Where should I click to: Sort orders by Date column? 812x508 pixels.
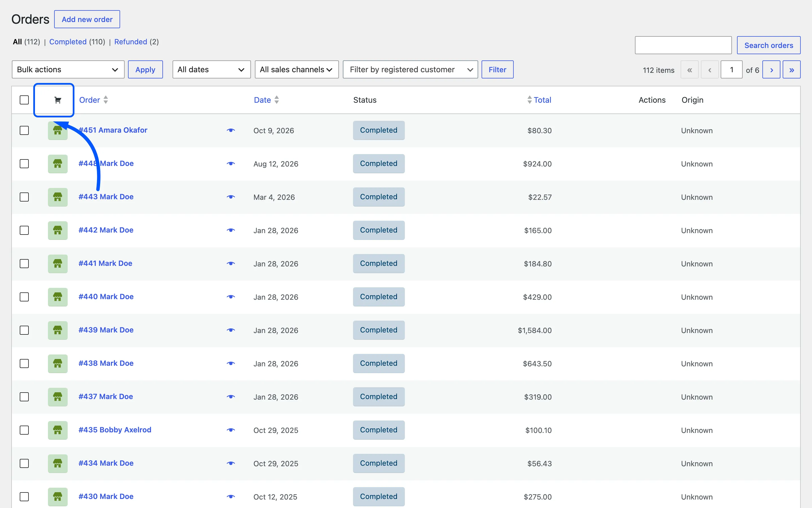tap(266, 100)
